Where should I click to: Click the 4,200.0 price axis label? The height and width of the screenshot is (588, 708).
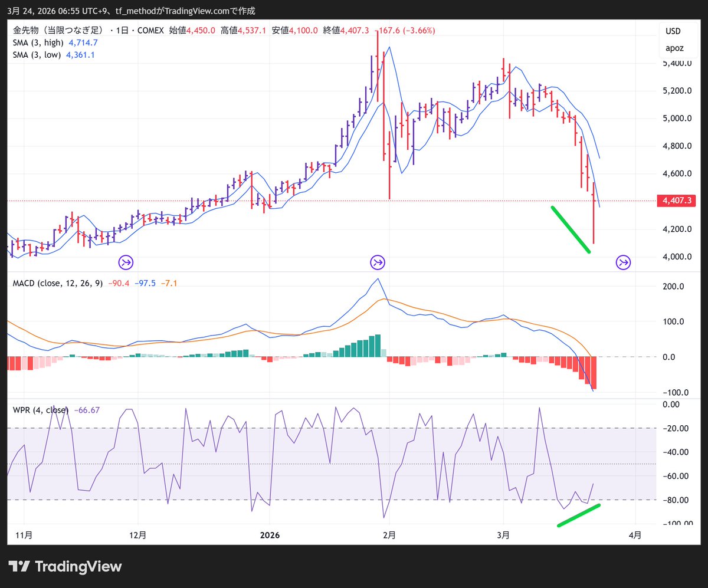676,229
